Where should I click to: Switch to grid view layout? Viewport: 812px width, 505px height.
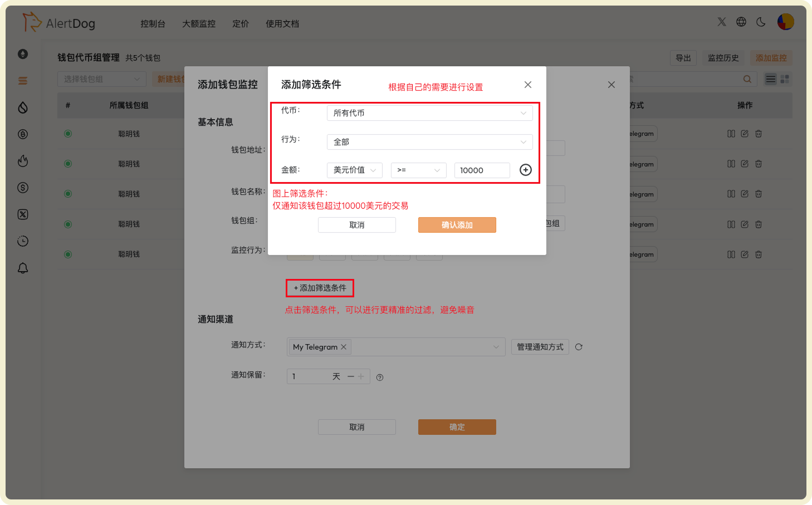pos(785,79)
